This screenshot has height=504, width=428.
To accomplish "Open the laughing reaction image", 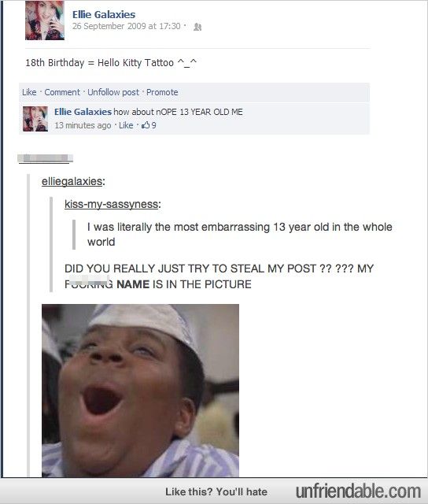I will pyautogui.click(x=140, y=391).
